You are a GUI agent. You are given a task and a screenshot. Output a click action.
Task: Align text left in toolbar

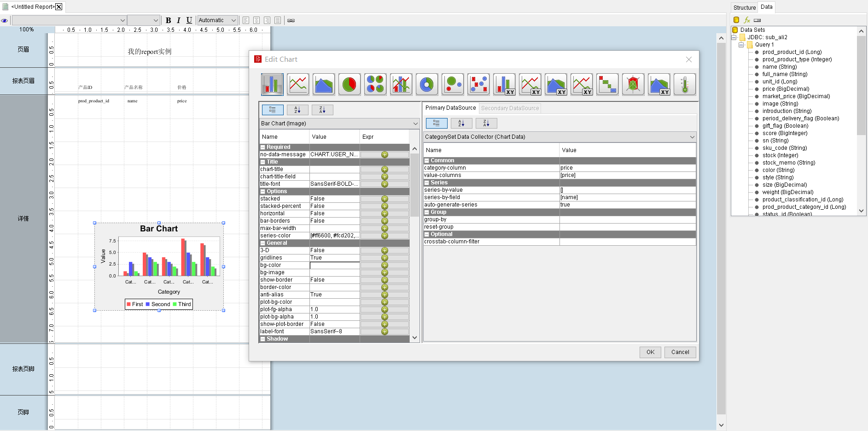[x=246, y=20]
